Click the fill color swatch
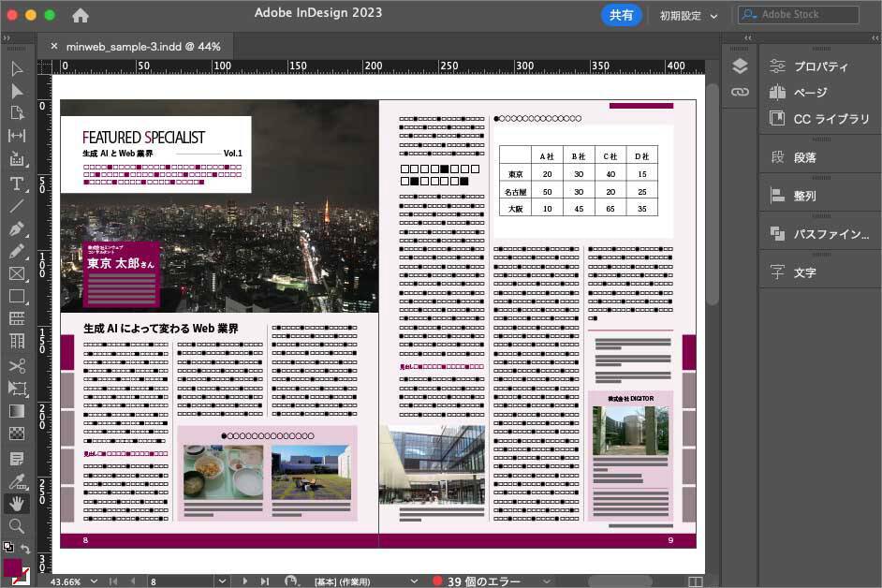882x588 pixels. pos(13,567)
